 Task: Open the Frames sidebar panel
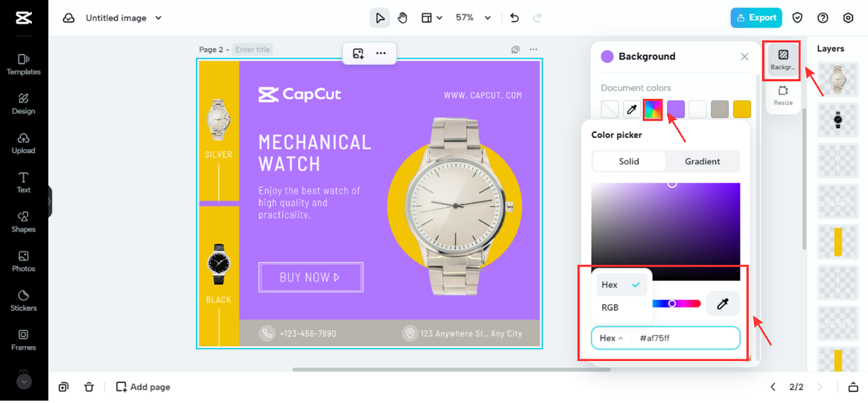24,340
